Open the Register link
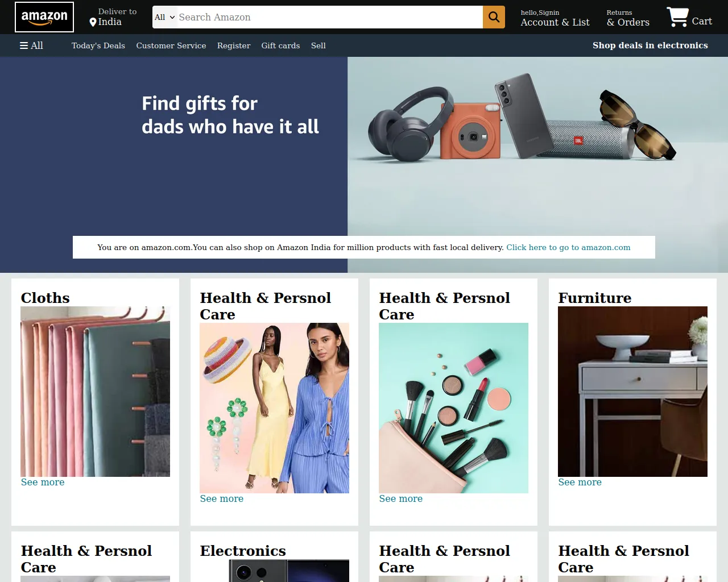Image resolution: width=728 pixels, height=582 pixels. point(234,45)
